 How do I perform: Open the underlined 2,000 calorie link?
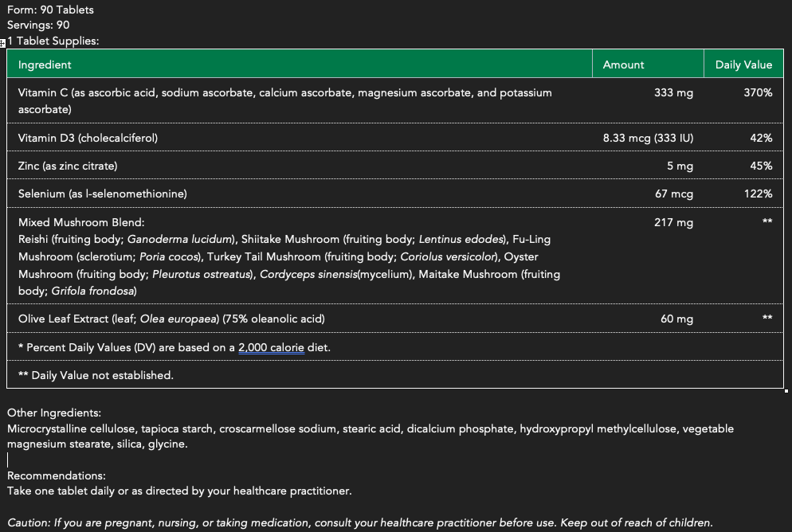271,347
